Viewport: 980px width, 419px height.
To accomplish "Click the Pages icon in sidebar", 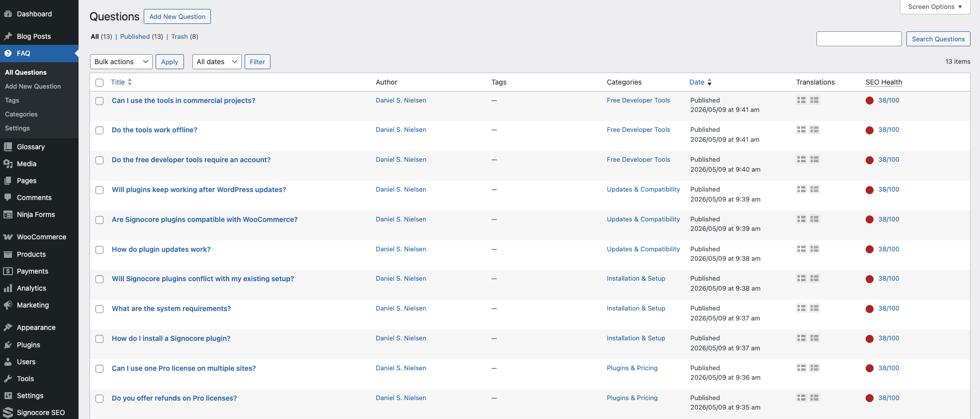I will 8,181.
